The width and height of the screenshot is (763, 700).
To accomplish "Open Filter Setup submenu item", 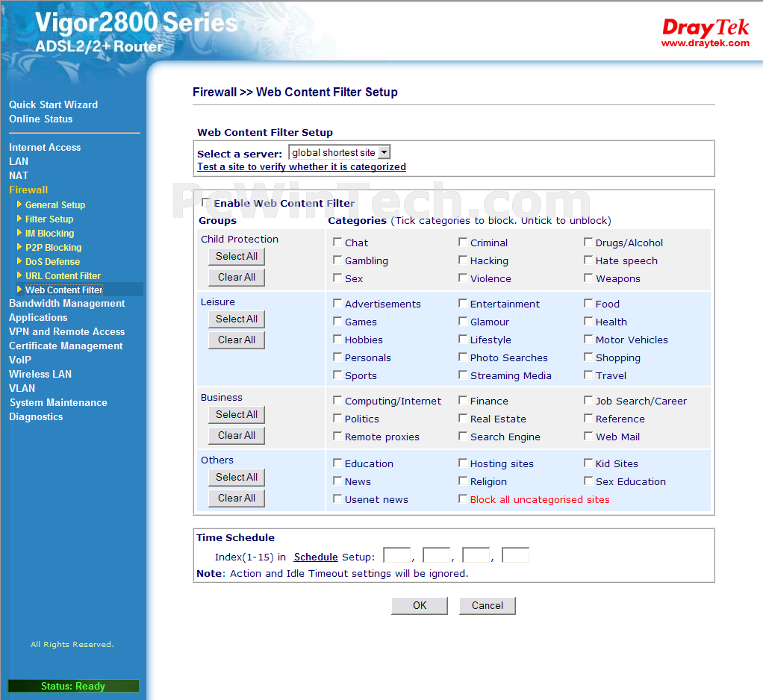I will pyautogui.click(x=49, y=219).
